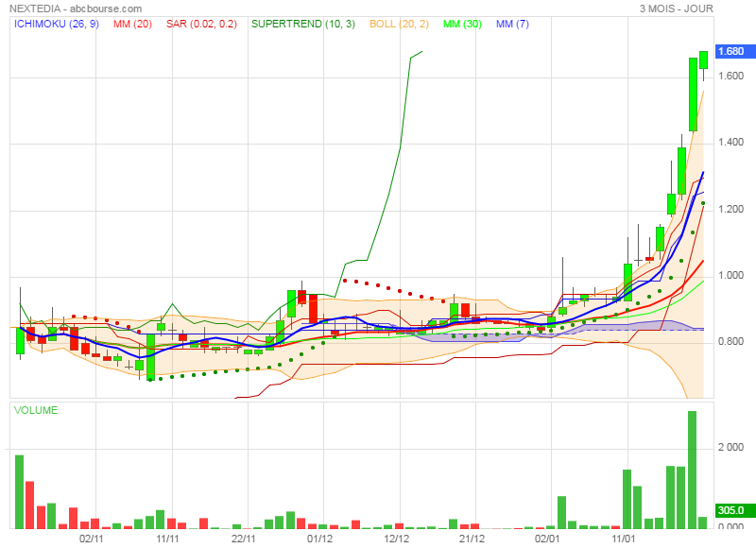Click the 12/12 date axis label

396,539
